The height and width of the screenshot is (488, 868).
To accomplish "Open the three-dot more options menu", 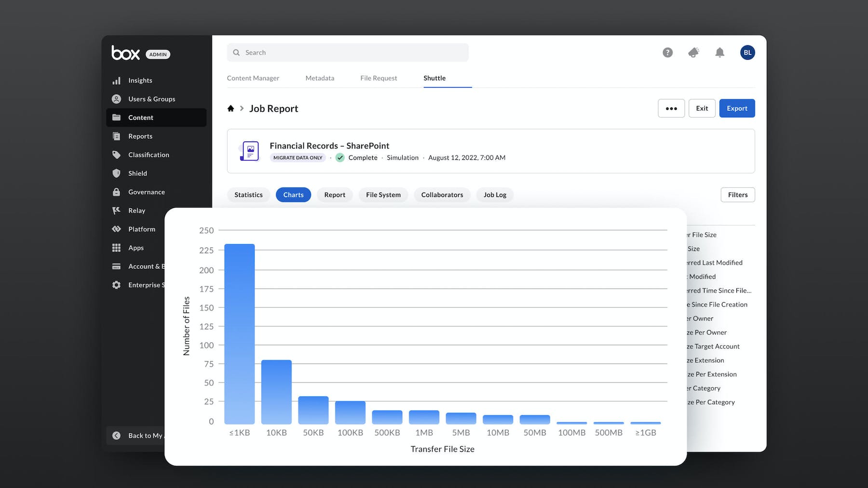I will [671, 108].
